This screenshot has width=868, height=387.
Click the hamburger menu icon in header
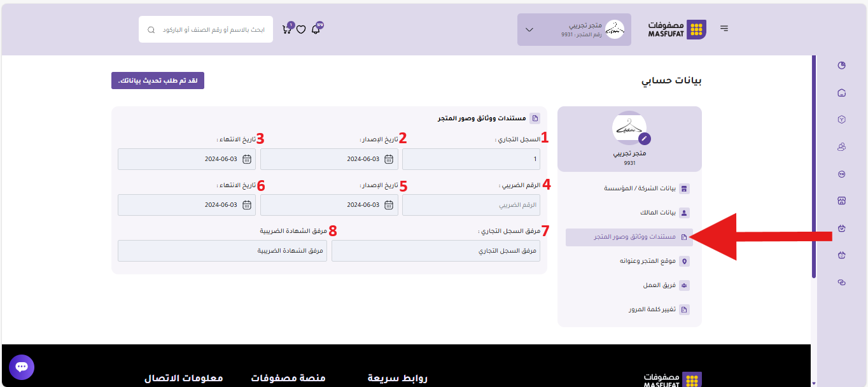724,29
